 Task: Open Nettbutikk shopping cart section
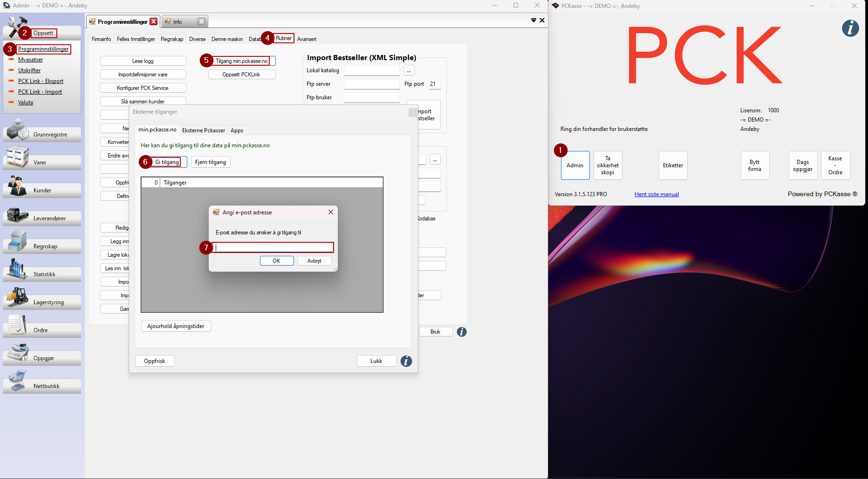(19, 382)
